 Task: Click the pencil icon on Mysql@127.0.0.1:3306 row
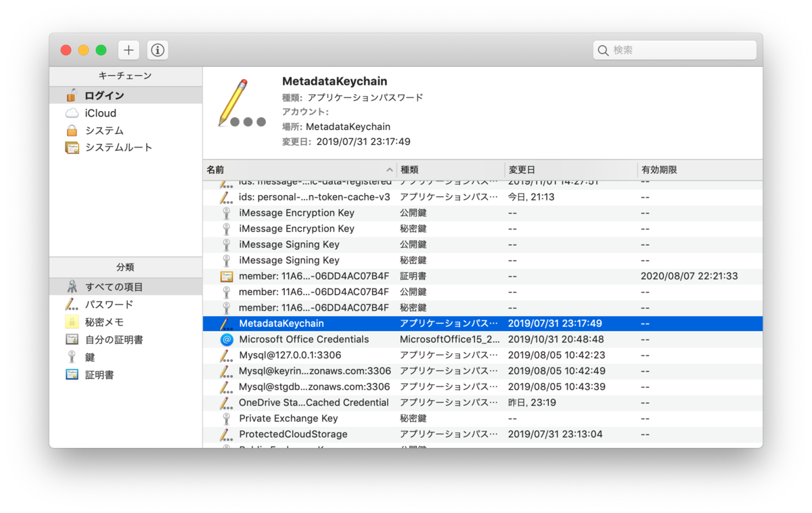pos(226,355)
